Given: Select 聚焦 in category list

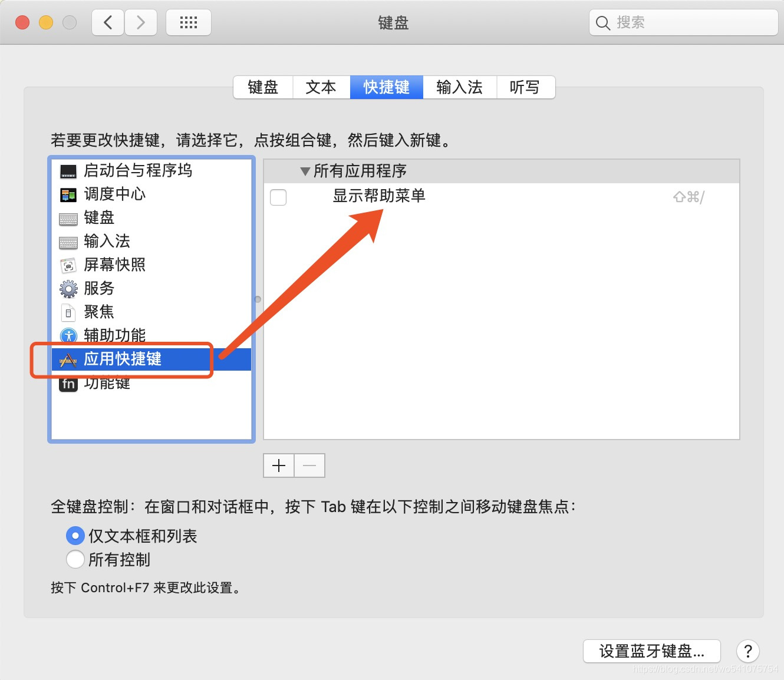Looking at the screenshot, I should click(x=151, y=312).
